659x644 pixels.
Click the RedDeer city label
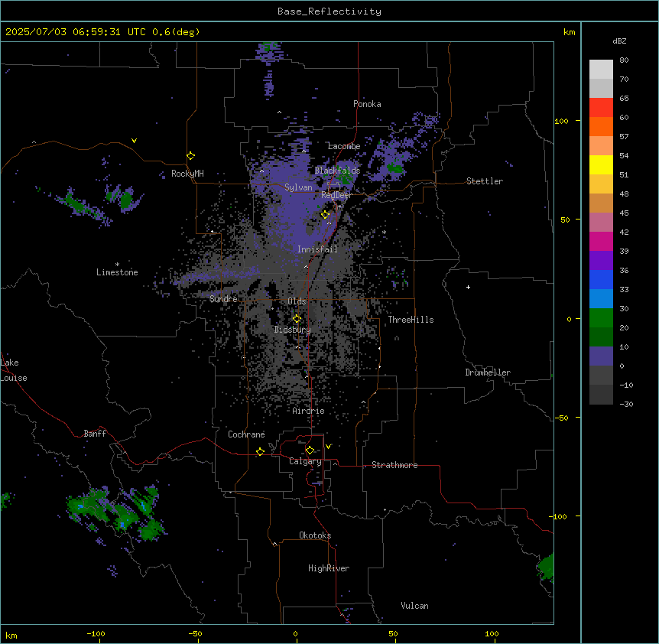(x=336, y=195)
